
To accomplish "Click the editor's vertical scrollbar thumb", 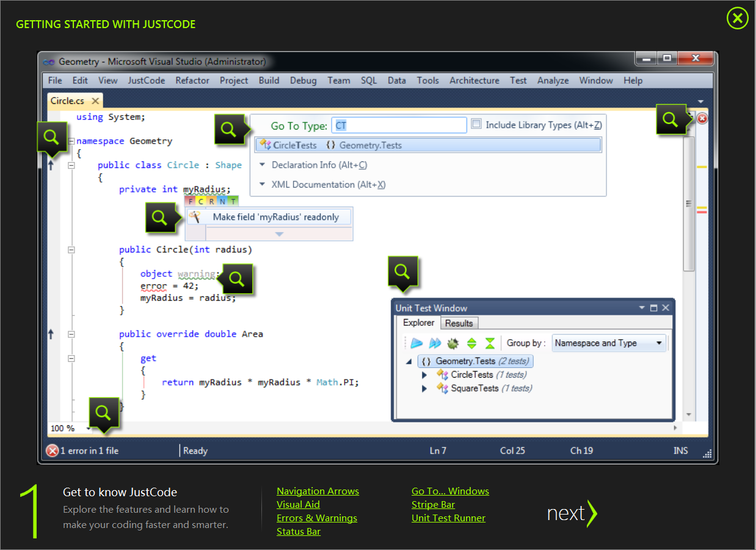I will [689, 203].
